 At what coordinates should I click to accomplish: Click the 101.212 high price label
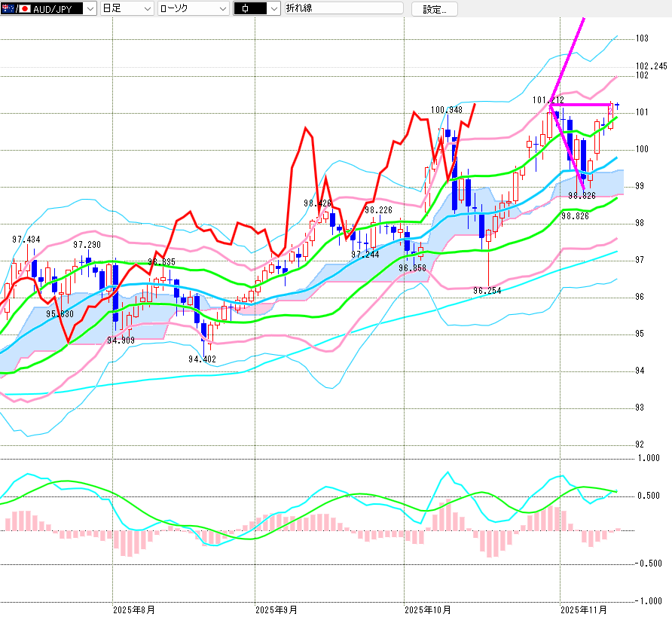pyautogui.click(x=548, y=99)
